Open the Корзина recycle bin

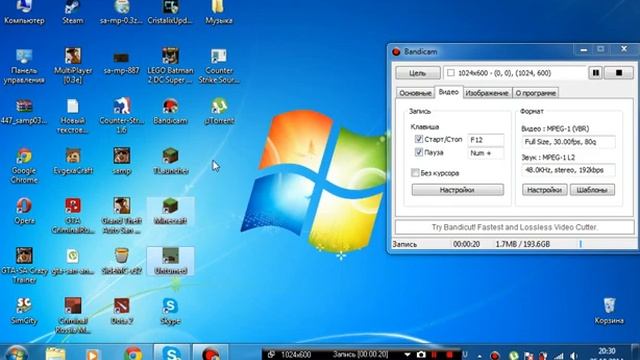(609, 311)
